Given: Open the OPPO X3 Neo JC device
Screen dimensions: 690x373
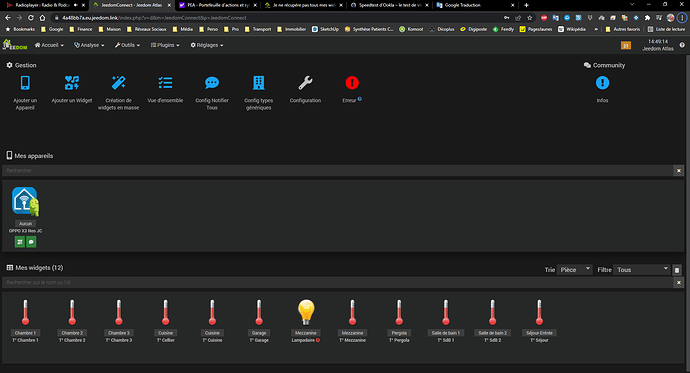Looking at the screenshot, I should pos(25,202).
